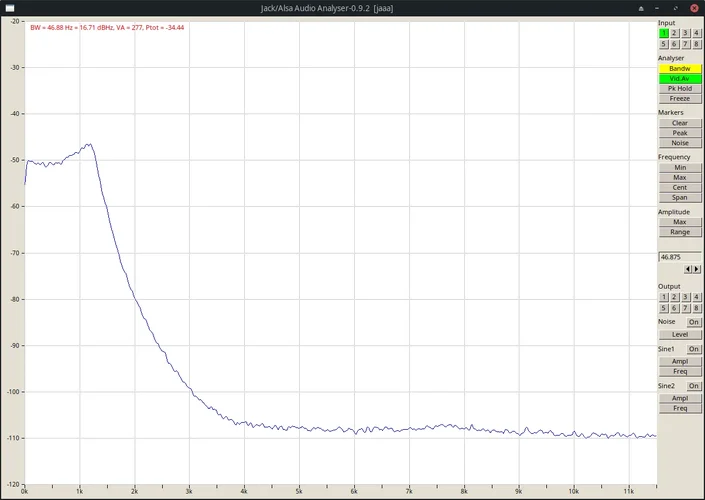Open the window menu icon in title bar
Image resolution: width=705 pixels, height=500 pixels.
(x=9, y=8)
